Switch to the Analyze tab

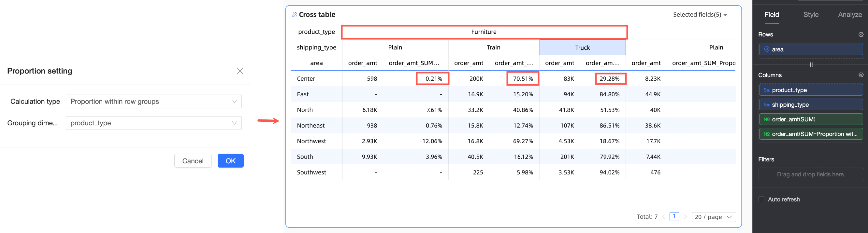(x=850, y=15)
